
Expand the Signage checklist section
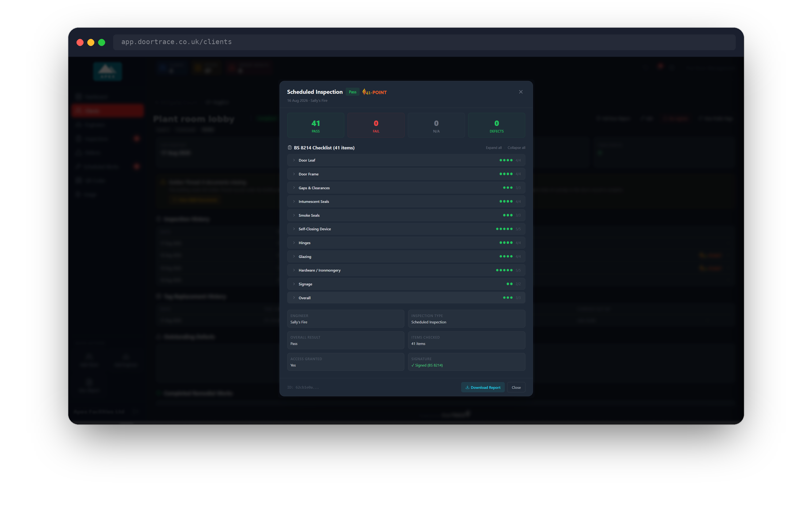tap(406, 284)
